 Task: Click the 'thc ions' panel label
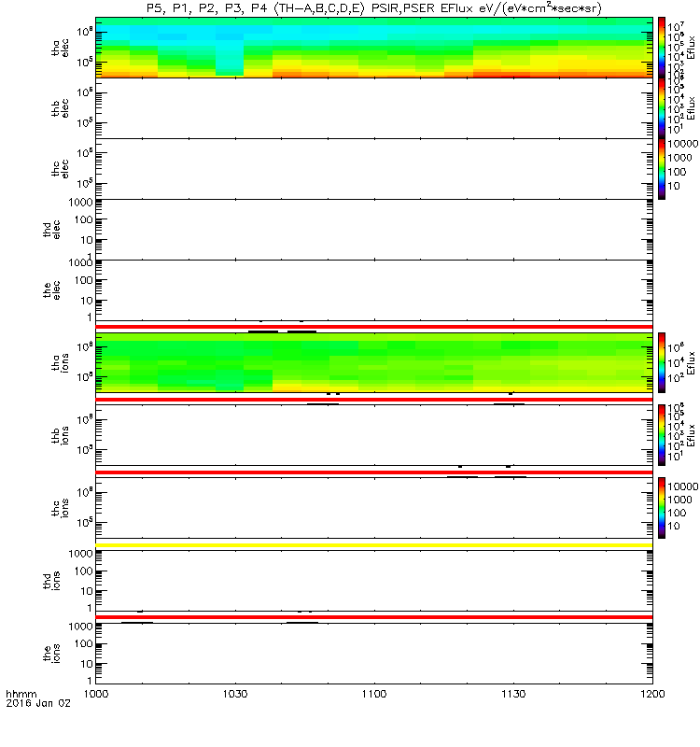tap(60, 508)
